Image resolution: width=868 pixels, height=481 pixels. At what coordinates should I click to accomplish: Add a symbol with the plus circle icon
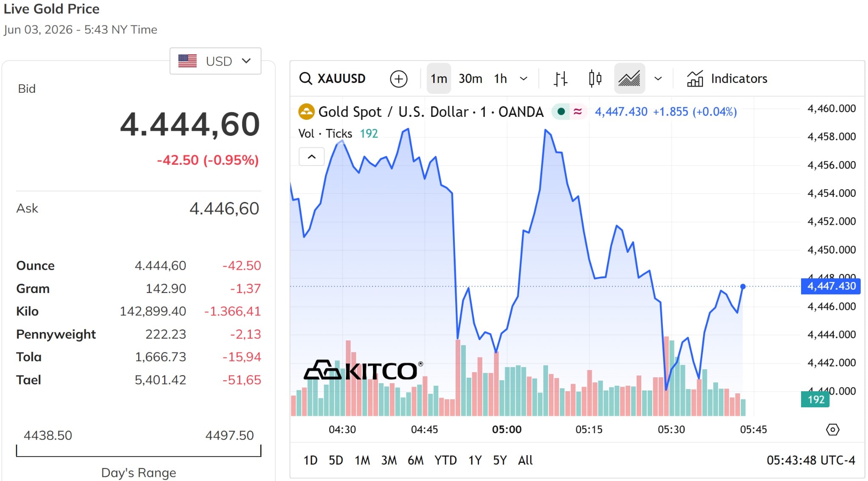398,79
